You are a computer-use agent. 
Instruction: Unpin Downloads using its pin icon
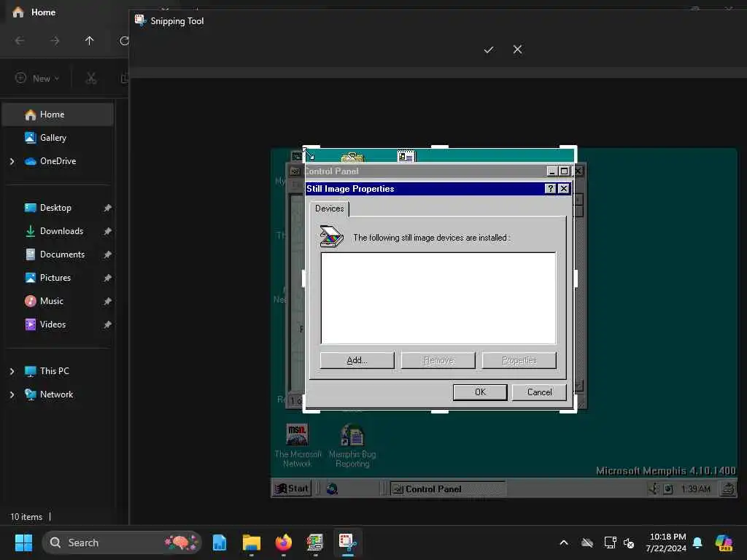click(108, 231)
